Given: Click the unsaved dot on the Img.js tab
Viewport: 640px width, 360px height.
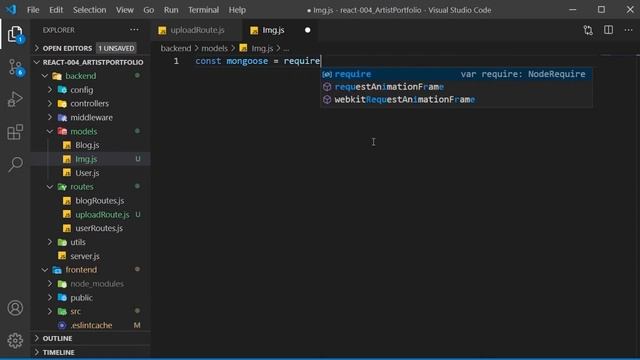Looking at the screenshot, I should 307,30.
